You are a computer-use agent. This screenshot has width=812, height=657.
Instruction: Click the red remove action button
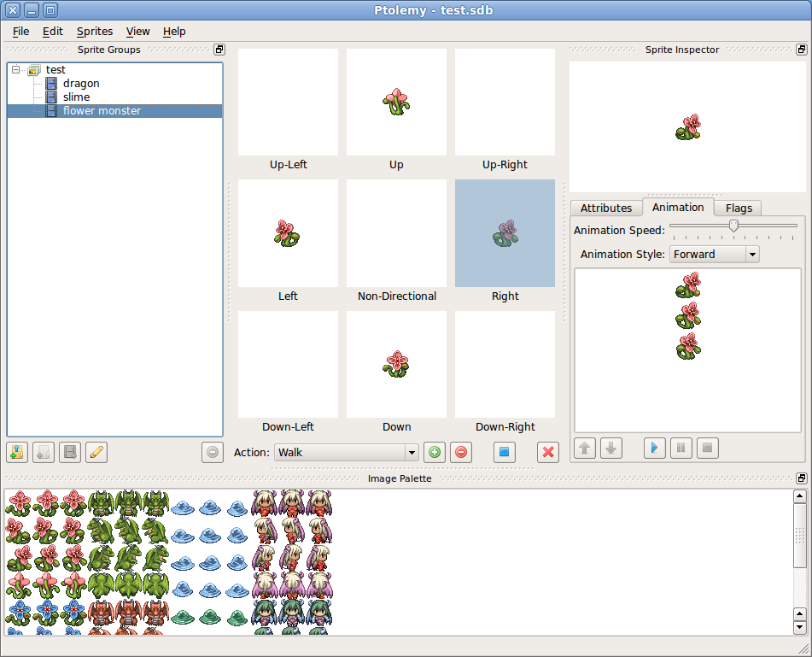point(462,453)
